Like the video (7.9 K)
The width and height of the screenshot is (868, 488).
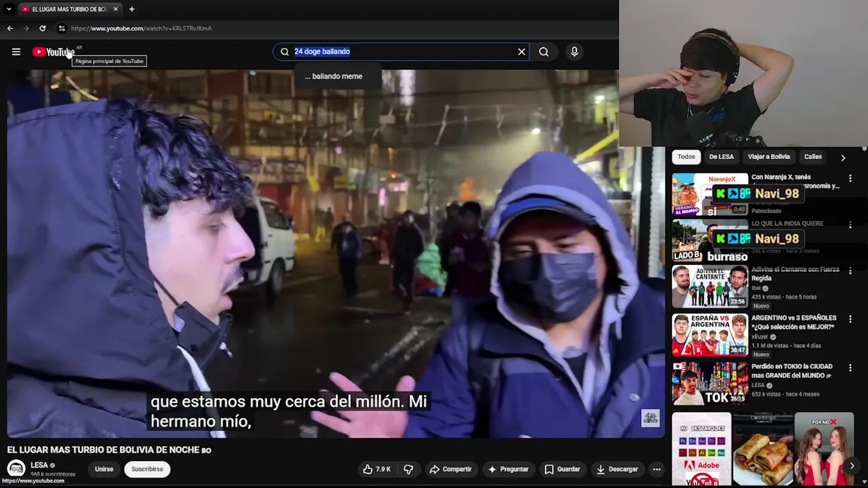tap(376, 469)
